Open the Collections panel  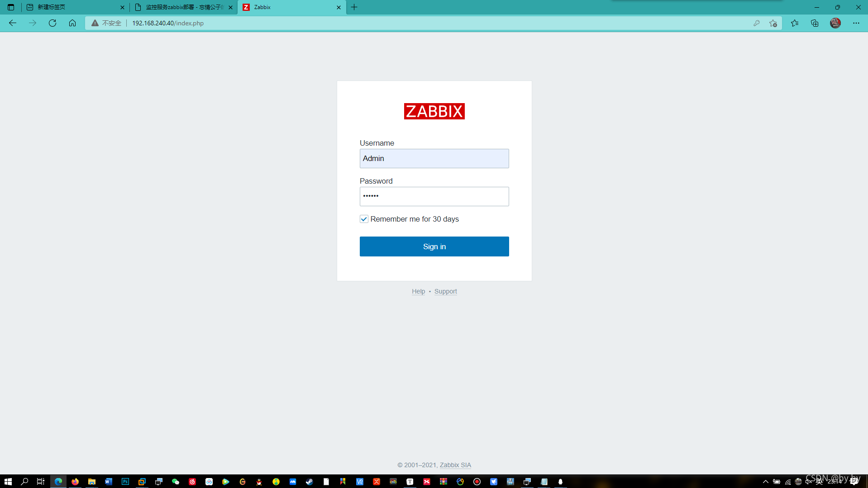815,23
